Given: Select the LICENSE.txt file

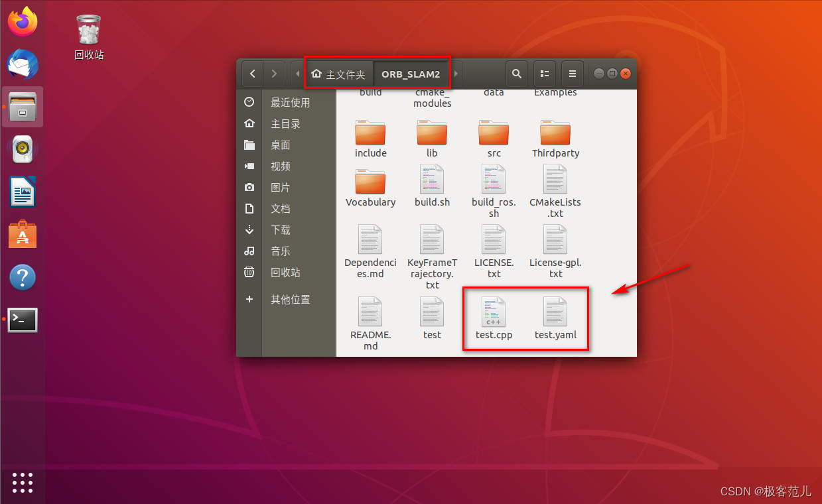Looking at the screenshot, I should (x=494, y=251).
